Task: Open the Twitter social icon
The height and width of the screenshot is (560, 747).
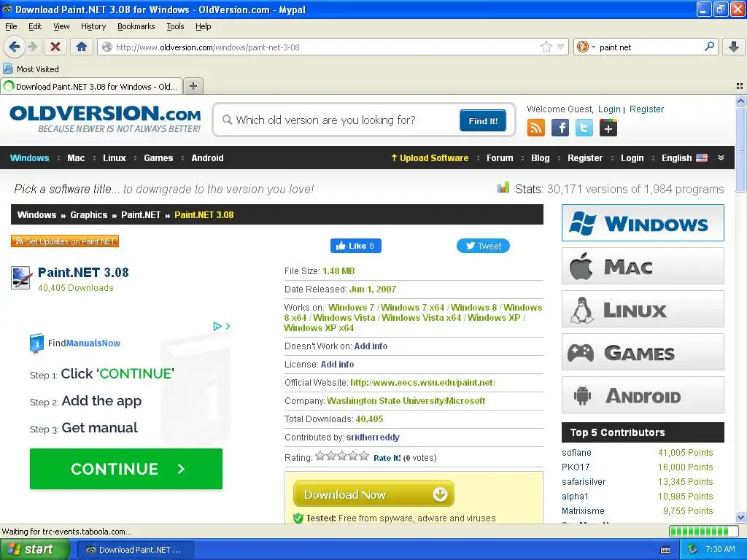Action: pyautogui.click(x=584, y=128)
